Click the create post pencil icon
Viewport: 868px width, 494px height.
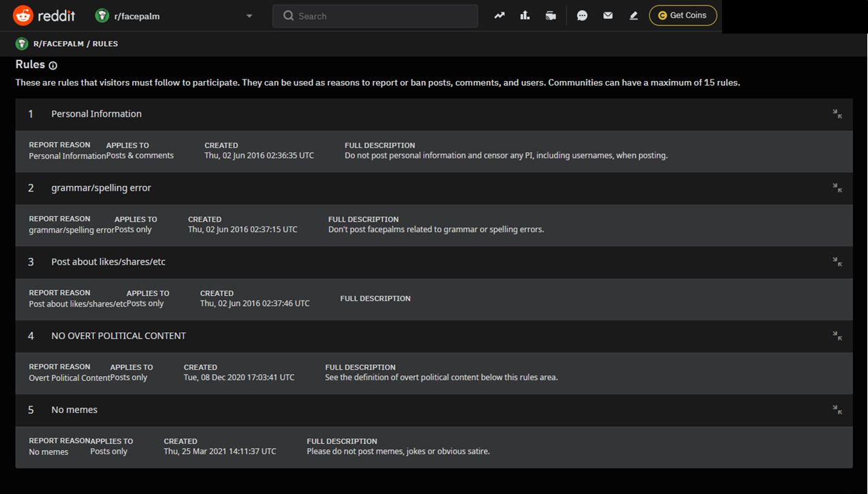click(x=634, y=16)
